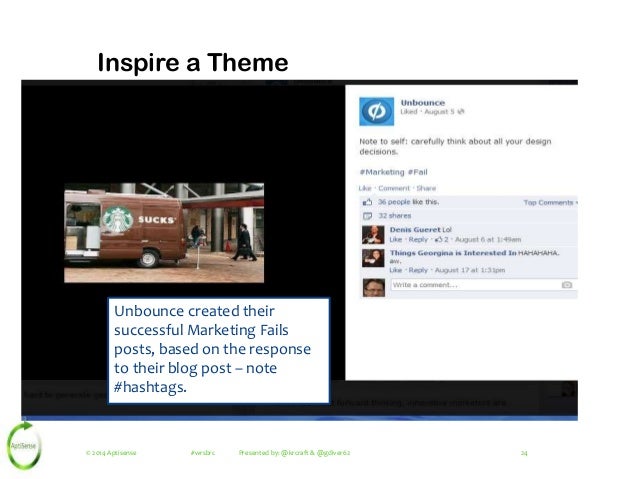The image size is (638, 479).
Task: Like the Unbounce post
Action: (x=365, y=188)
